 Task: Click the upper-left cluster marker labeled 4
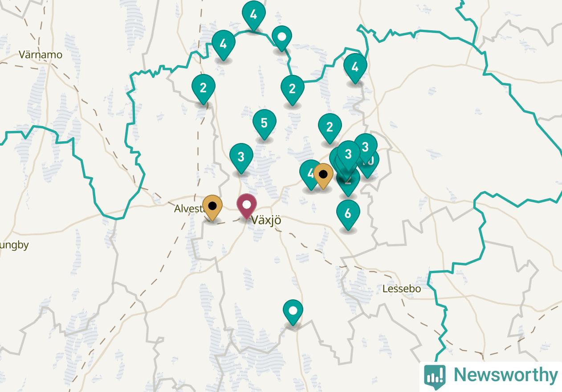pyautogui.click(x=224, y=45)
